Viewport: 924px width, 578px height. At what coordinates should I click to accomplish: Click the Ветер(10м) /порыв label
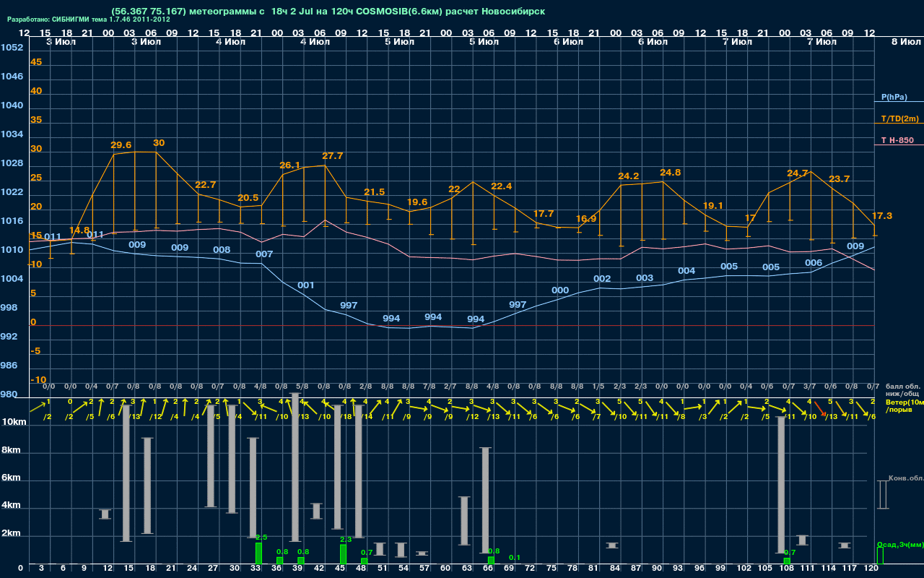[x=905, y=405]
